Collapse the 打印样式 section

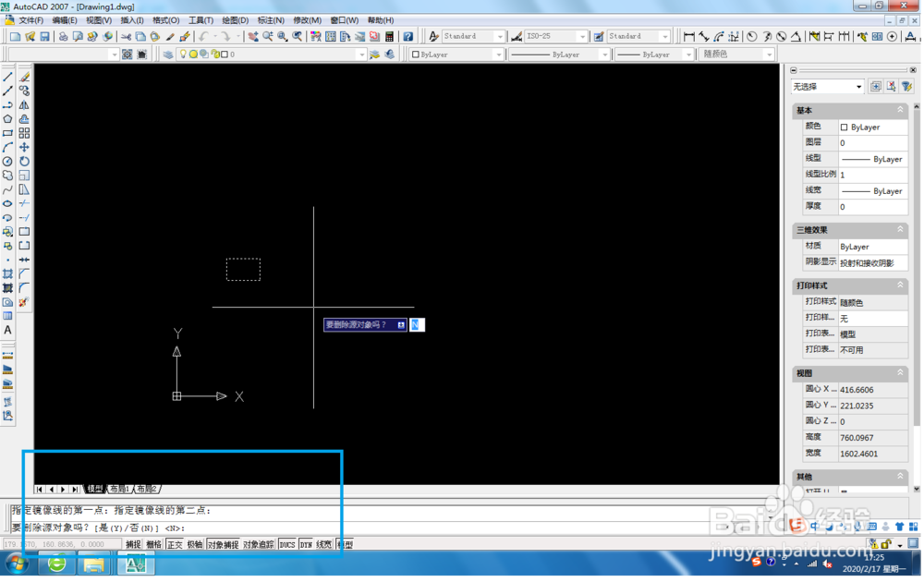900,285
